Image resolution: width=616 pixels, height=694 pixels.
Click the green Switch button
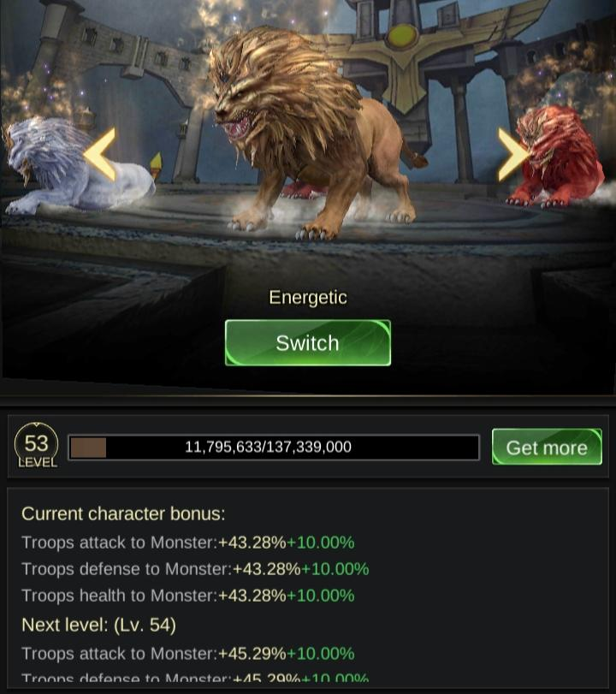pos(307,343)
